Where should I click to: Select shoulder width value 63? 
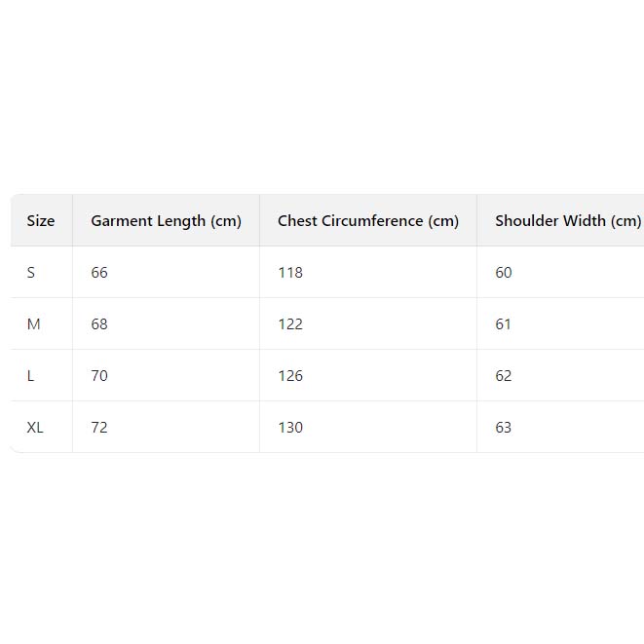[504, 428]
